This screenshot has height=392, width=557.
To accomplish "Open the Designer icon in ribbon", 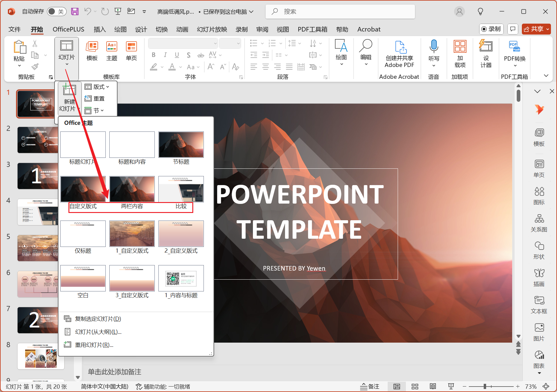I will [486, 46].
